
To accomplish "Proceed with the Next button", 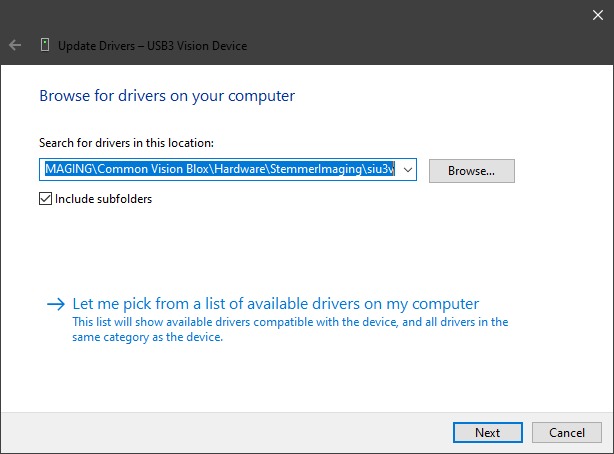I will [x=487, y=433].
